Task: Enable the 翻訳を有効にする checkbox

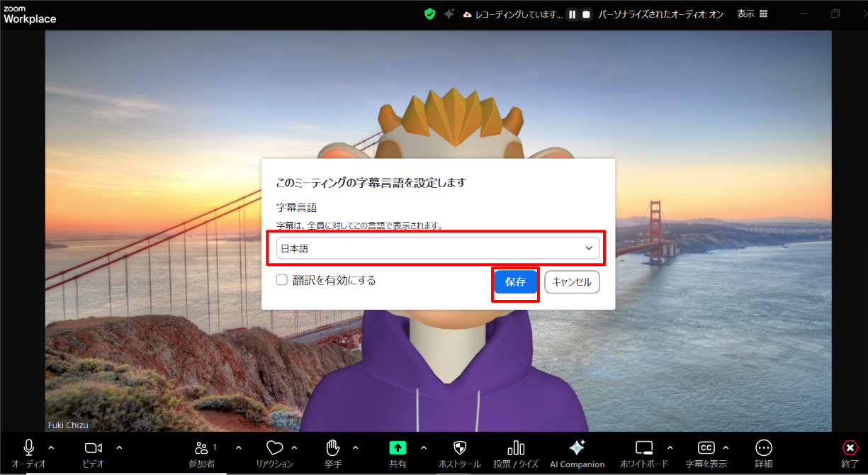Action: point(282,280)
